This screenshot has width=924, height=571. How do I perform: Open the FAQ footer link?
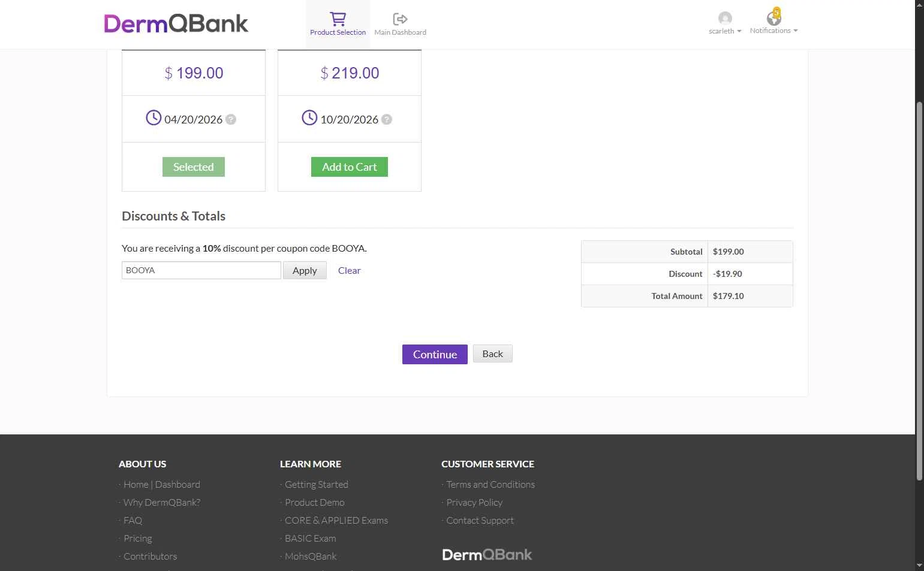133,520
